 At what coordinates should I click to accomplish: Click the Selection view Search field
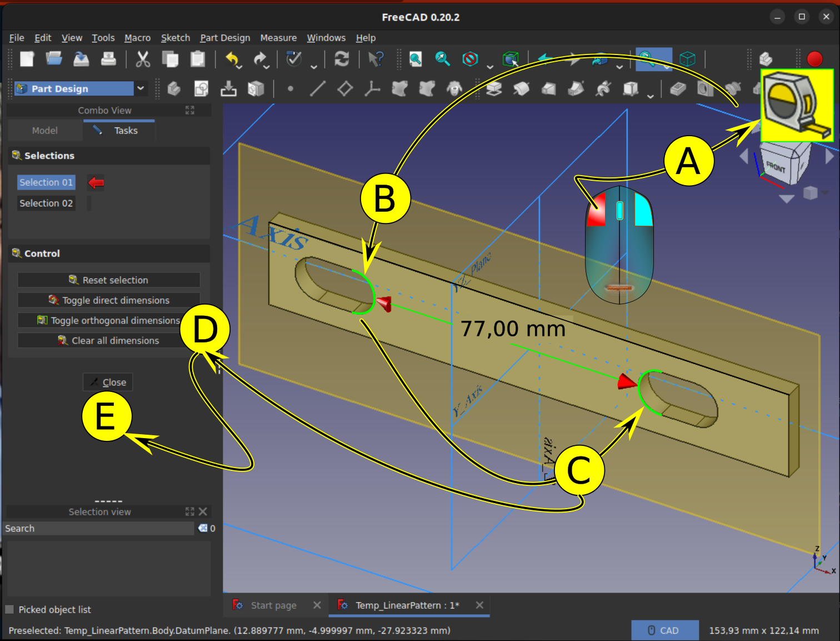(99, 528)
